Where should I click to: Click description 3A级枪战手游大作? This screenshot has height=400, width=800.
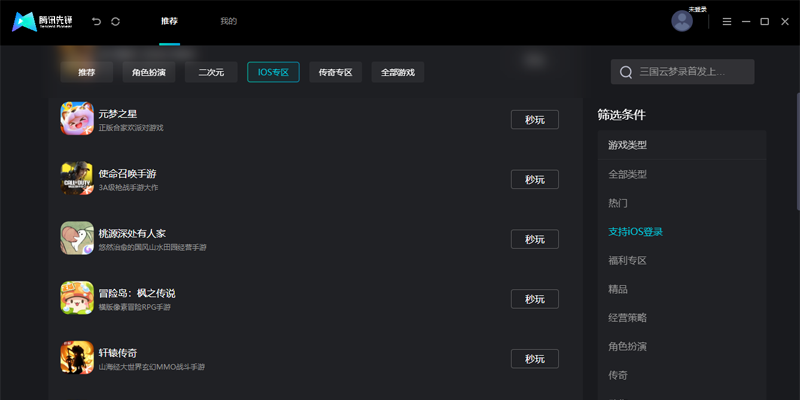click(x=129, y=188)
